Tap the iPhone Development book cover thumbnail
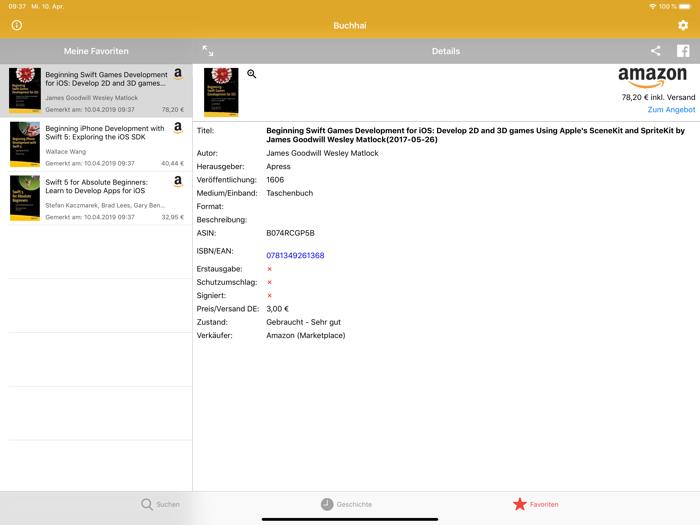700x525 pixels. point(25,144)
